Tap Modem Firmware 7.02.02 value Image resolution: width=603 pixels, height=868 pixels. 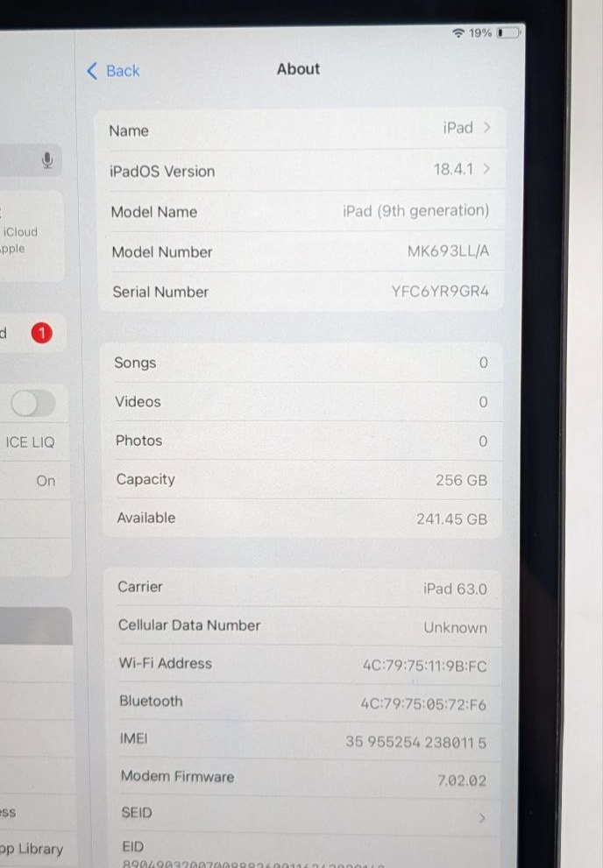(x=462, y=780)
